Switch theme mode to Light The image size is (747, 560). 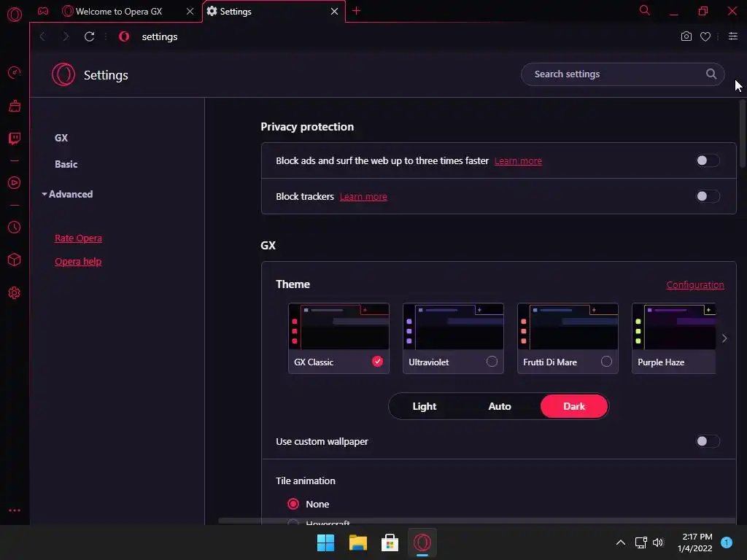[x=425, y=406]
